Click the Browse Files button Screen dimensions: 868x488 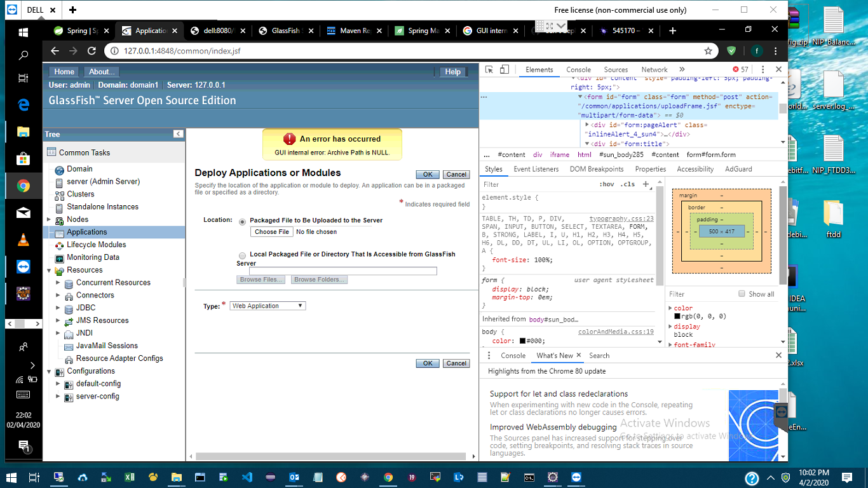261,279
